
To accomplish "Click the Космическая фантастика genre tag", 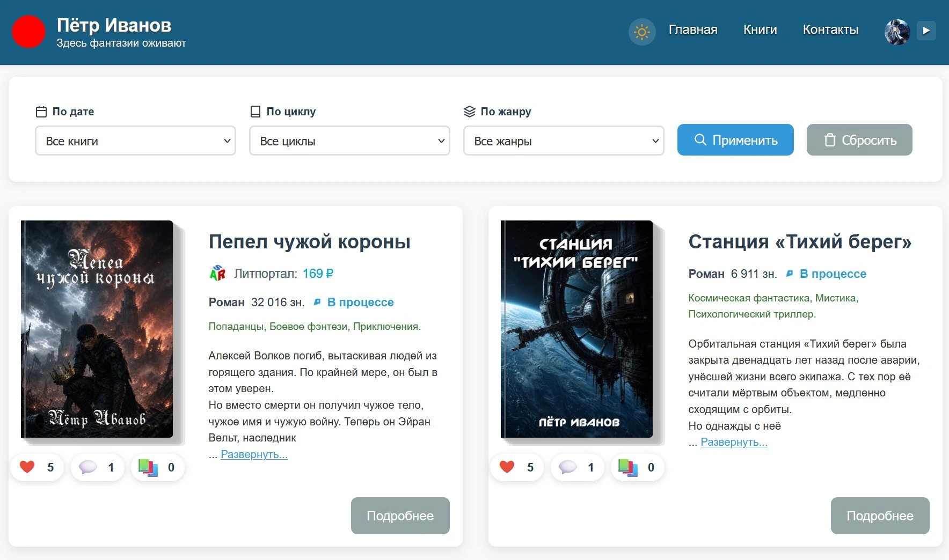I will pyautogui.click(x=749, y=298).
